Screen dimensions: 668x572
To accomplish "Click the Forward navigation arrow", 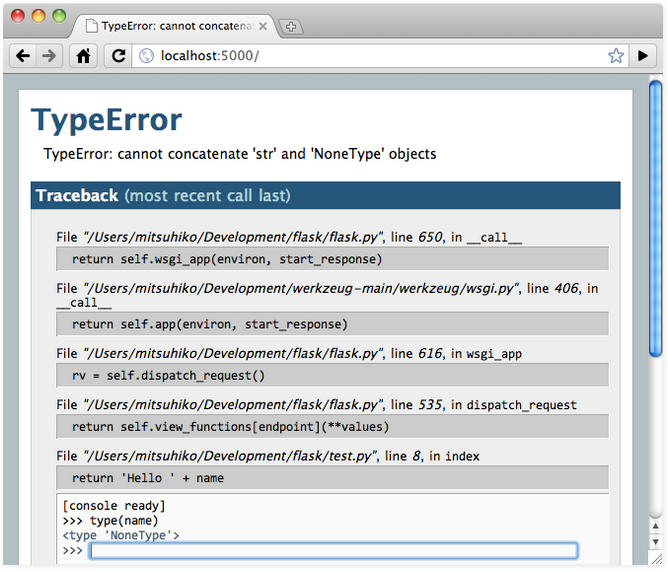I will point(48,56).
